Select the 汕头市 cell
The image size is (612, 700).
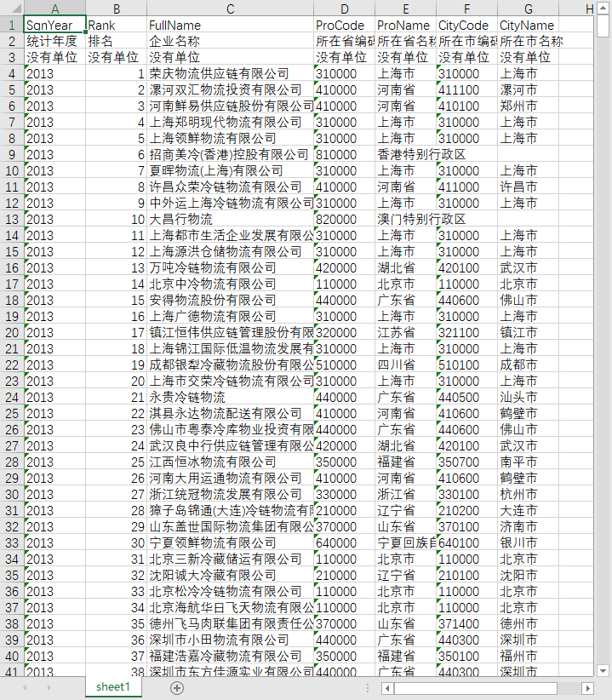coord(528,398)
